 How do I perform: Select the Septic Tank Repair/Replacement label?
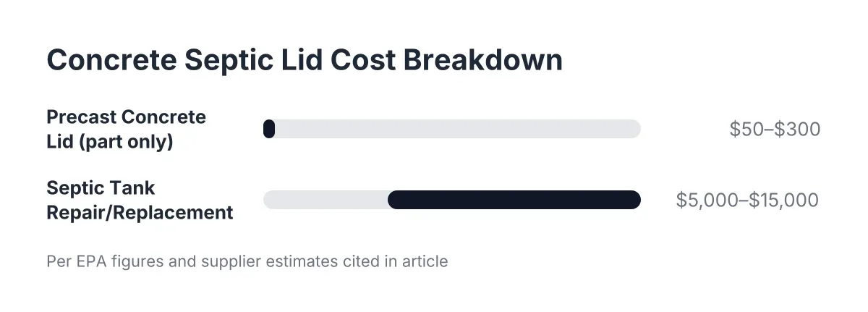[x=140, y=200]
